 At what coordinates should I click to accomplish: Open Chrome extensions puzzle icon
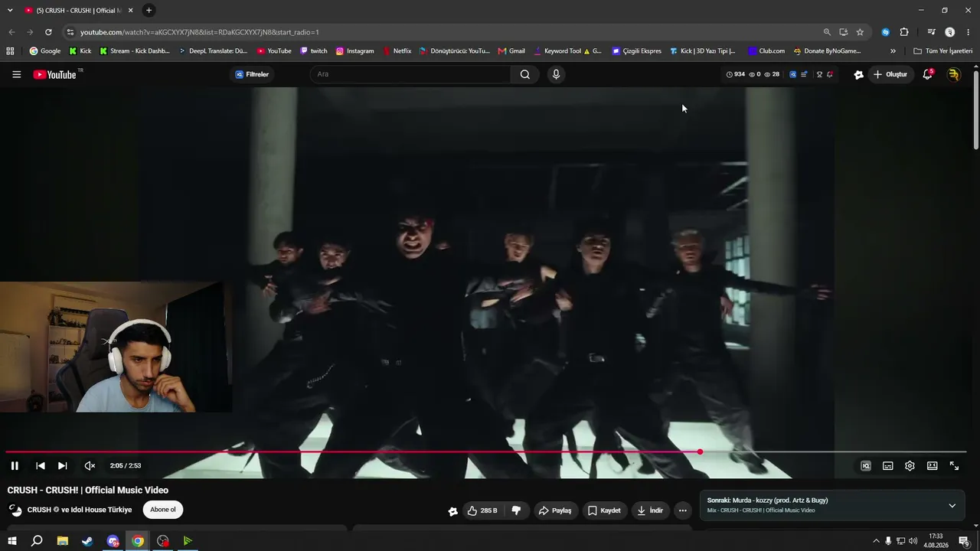[904, 32]
